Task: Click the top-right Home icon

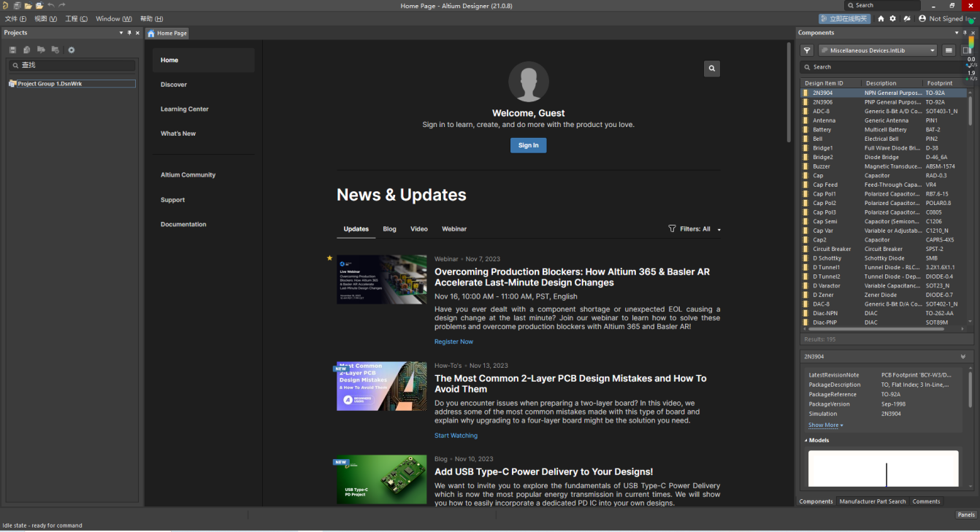Action: click(x=881, y=18)
